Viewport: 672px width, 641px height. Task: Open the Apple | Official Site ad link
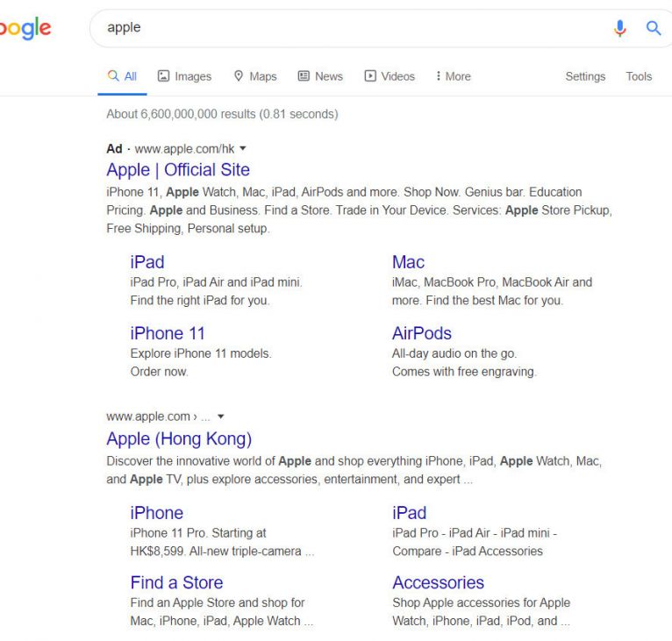pos(178,170)
